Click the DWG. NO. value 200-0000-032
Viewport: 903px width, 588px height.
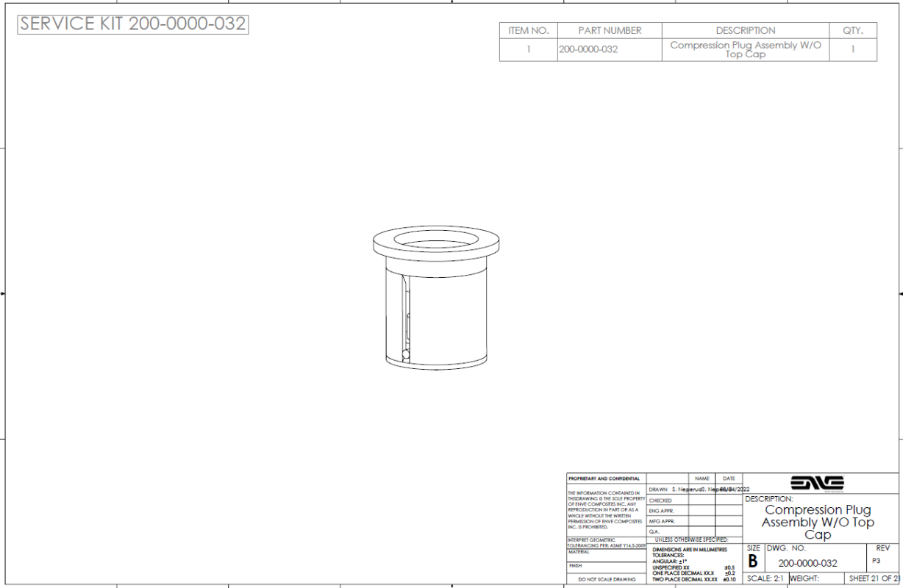(x=807, y=563)
